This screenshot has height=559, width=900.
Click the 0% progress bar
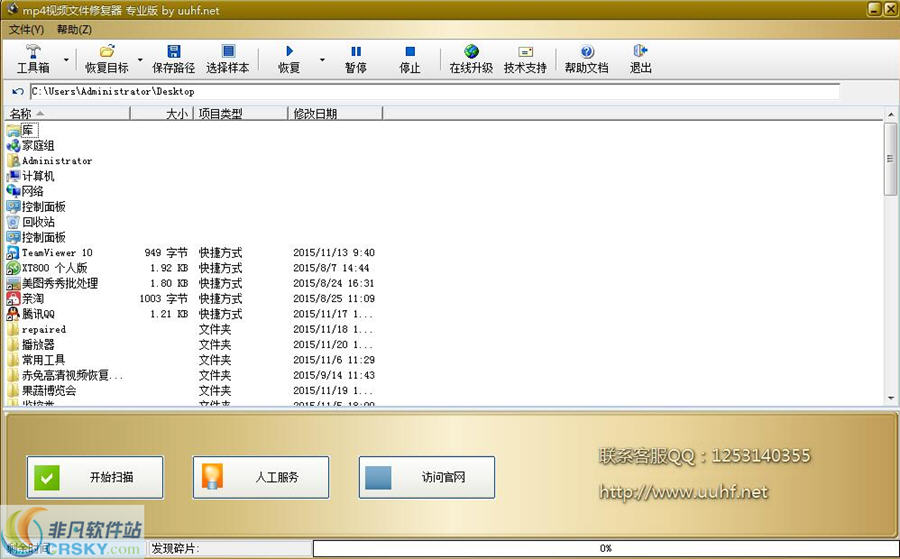(605, 549)
